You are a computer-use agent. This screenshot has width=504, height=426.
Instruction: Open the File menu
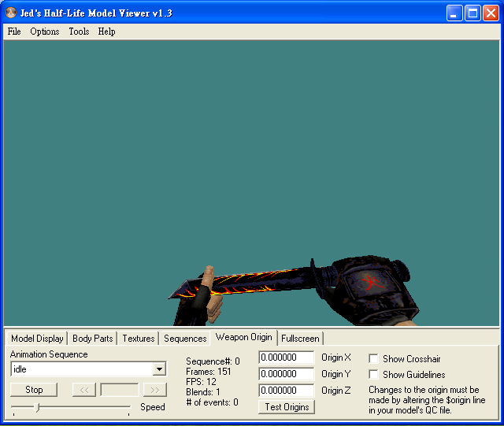pos(14,31)
